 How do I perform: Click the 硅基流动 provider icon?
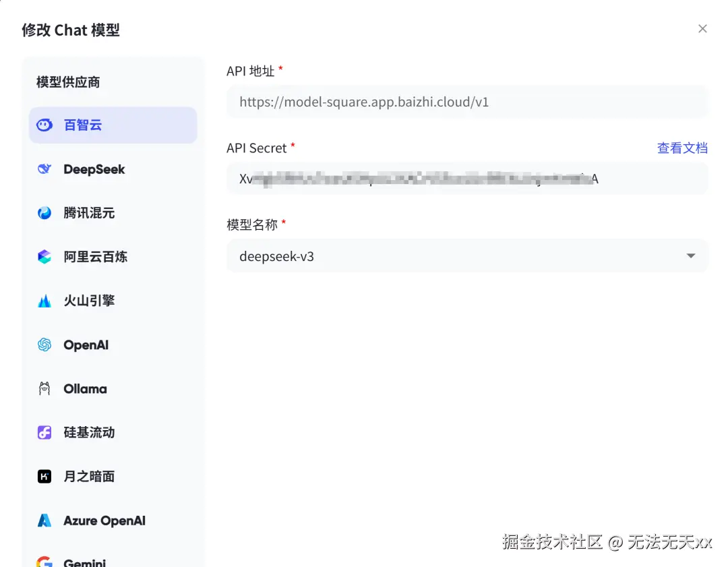coord(44,432)
